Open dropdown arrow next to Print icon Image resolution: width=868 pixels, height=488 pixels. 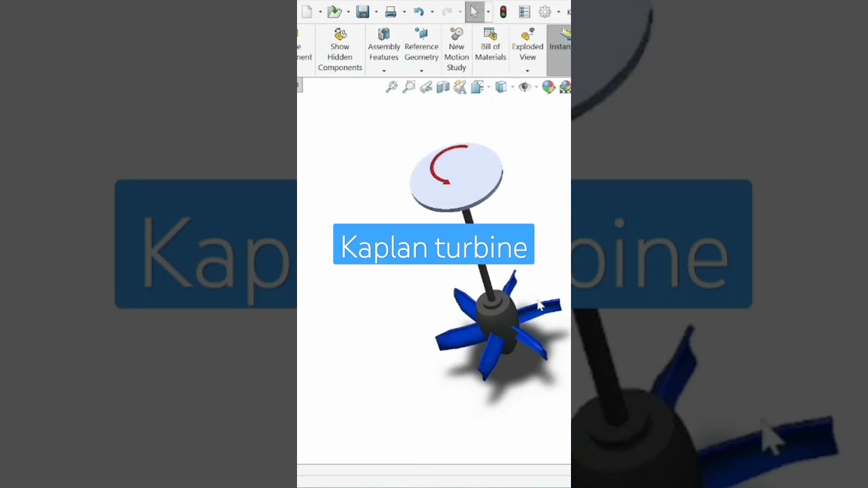click(404, 12)
